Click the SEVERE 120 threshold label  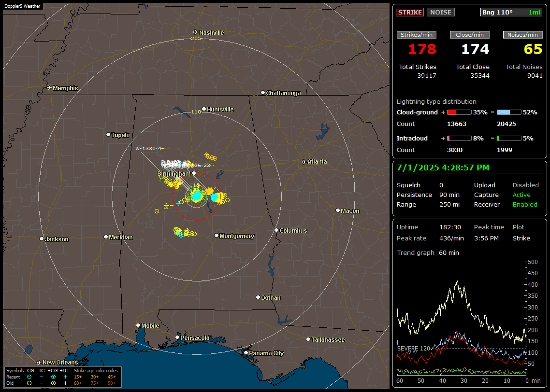tap(413, 349)
